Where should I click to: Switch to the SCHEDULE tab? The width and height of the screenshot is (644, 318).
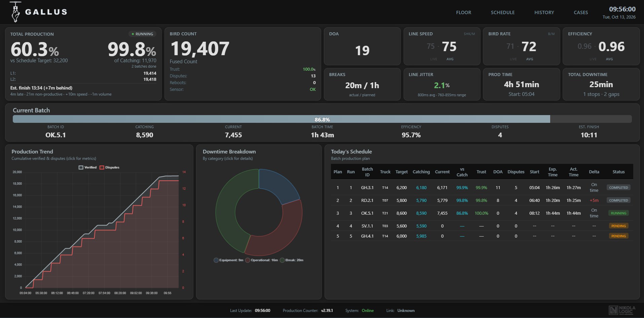click(x=502, y=12)
